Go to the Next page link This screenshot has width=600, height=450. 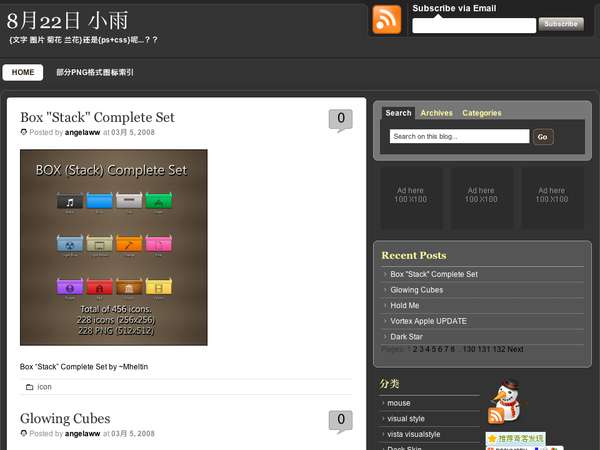pyautogui.click(x=515, y=349)
